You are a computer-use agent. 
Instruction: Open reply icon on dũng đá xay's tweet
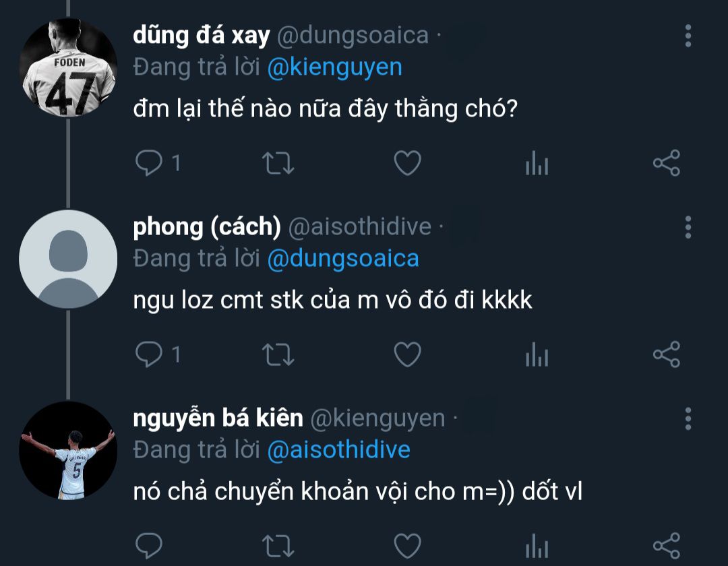click(148, 163)
